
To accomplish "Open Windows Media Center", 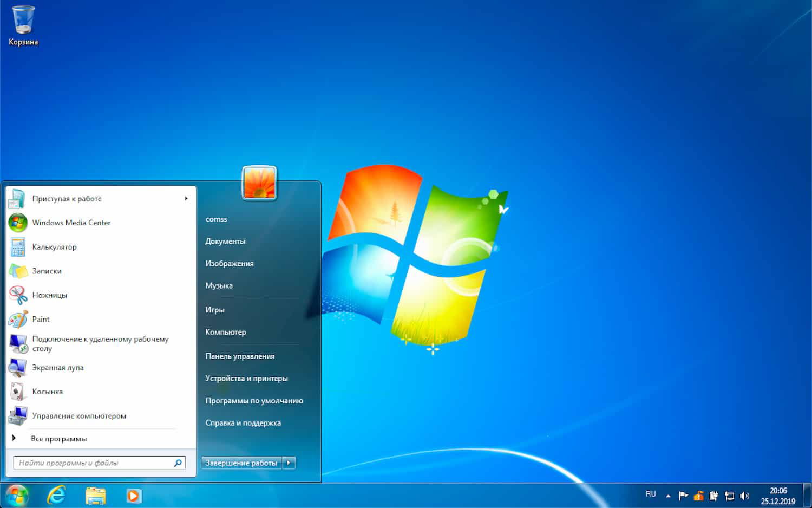I will (71, 223).
